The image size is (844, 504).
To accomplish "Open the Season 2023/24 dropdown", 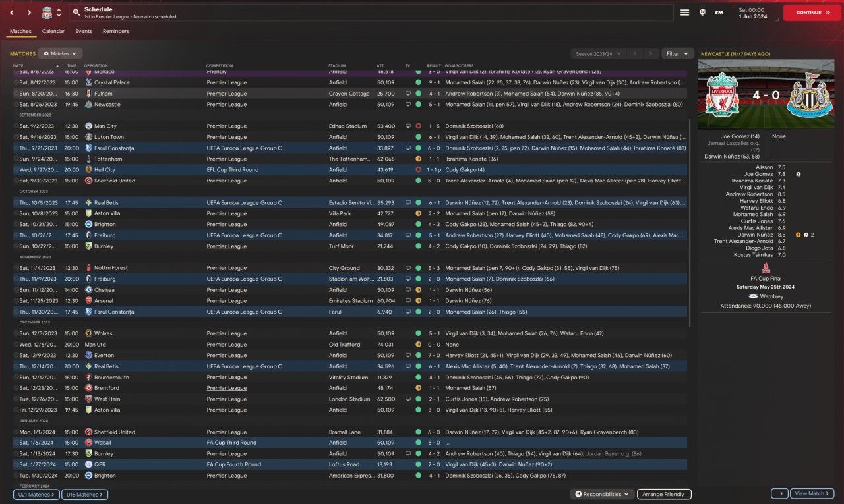I will pyautogui.click(x=598, y=53).
